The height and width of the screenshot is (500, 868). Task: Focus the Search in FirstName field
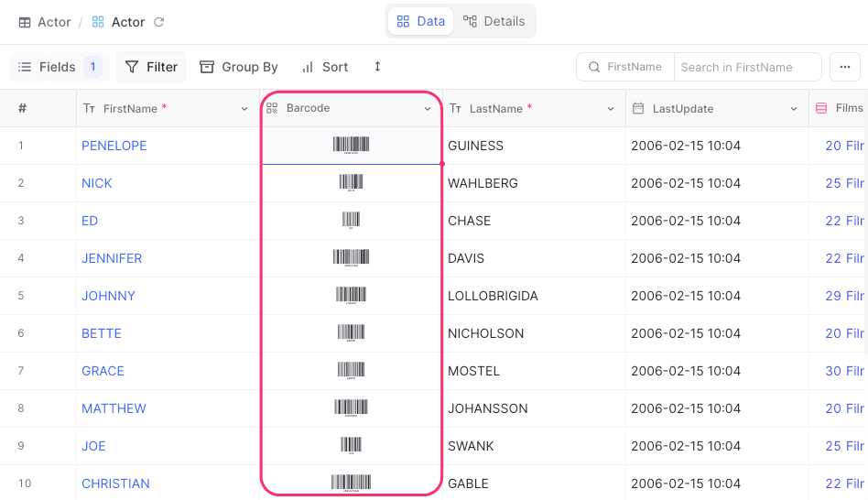point(746,67)
